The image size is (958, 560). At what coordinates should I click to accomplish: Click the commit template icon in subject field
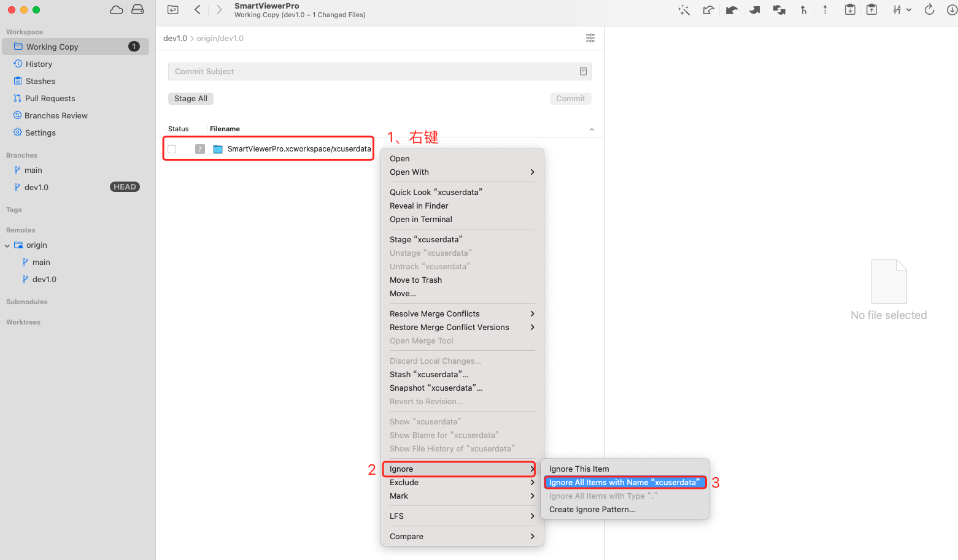click(x=583, y=71)
